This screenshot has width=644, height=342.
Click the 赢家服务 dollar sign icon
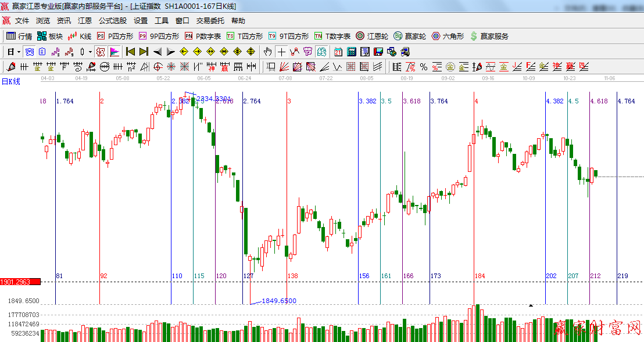click(474, 36)
